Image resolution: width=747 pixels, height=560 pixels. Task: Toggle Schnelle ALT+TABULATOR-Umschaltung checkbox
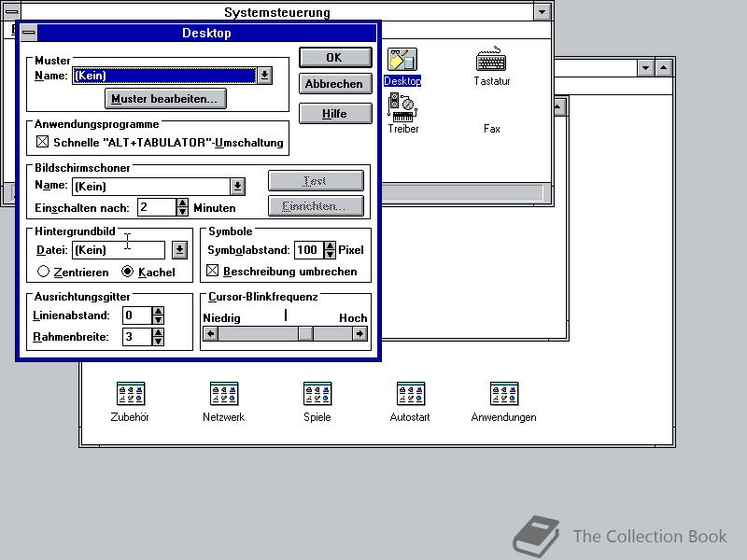pyautogui.click(x=42, y=142)
